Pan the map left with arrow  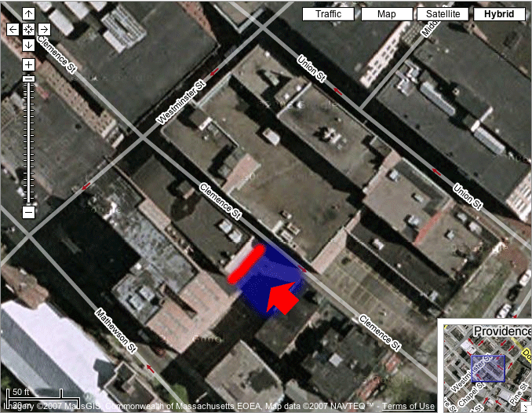click(x=13, y=29)
